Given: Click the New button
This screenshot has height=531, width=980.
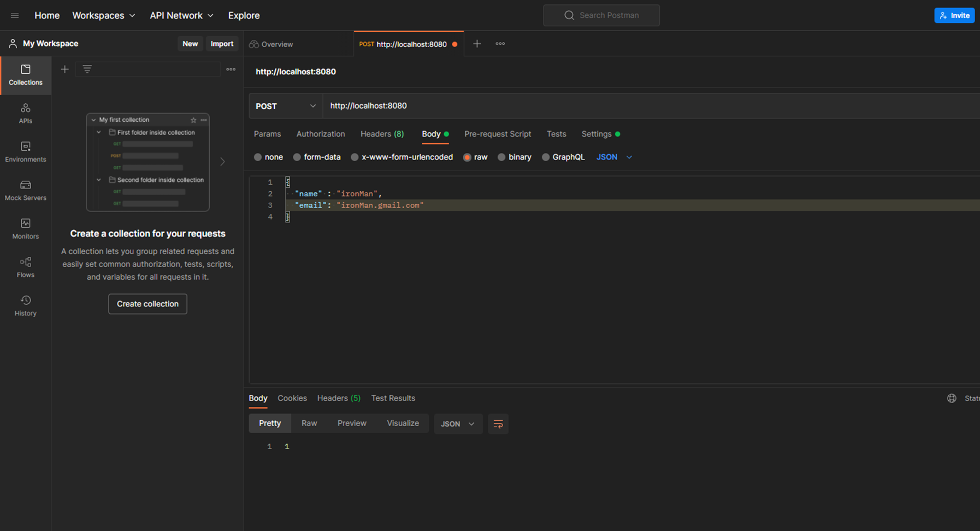Looking at the screenshot, I should pyautogui.click(x=190, y=44).
